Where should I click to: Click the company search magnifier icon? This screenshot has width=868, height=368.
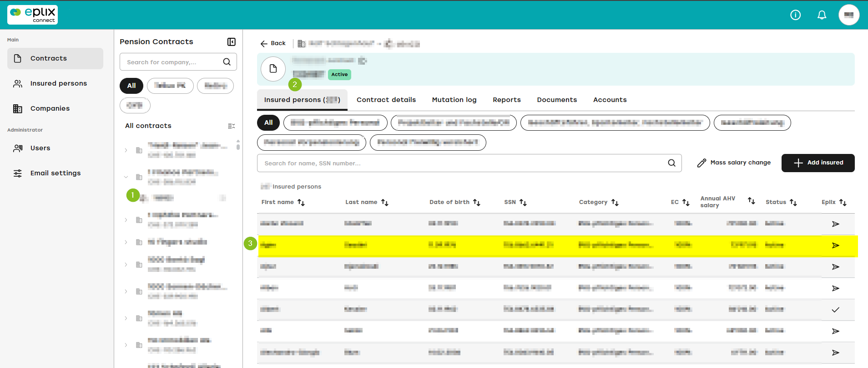click(227, 62)
